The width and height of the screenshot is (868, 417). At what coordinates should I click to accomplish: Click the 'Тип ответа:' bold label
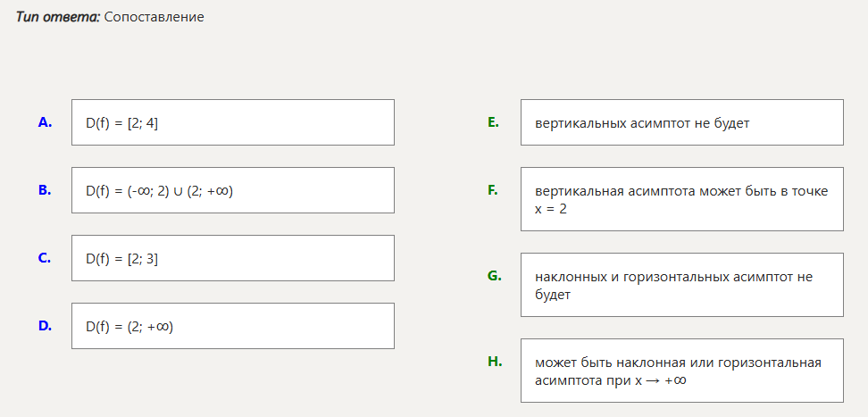(x=57, y=17)
